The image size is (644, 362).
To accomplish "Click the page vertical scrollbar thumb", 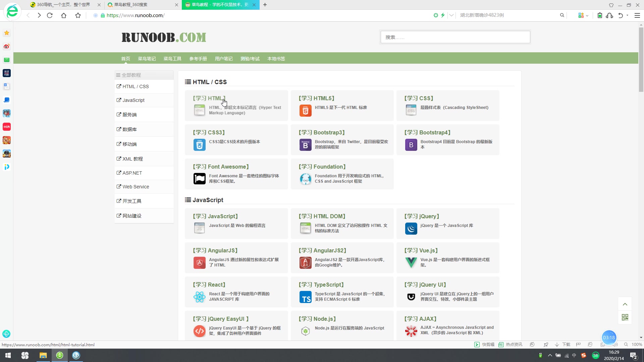I will [x=641, y=59].
